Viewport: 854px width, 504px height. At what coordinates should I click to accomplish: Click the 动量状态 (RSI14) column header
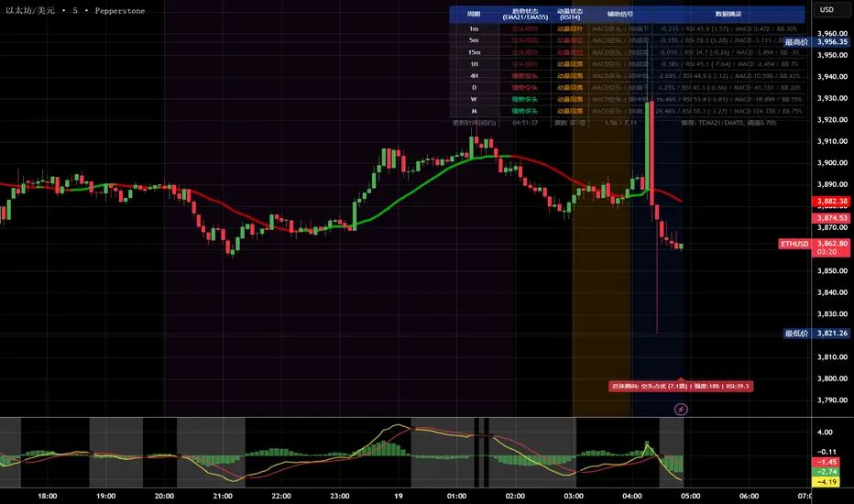coord(570,15)
